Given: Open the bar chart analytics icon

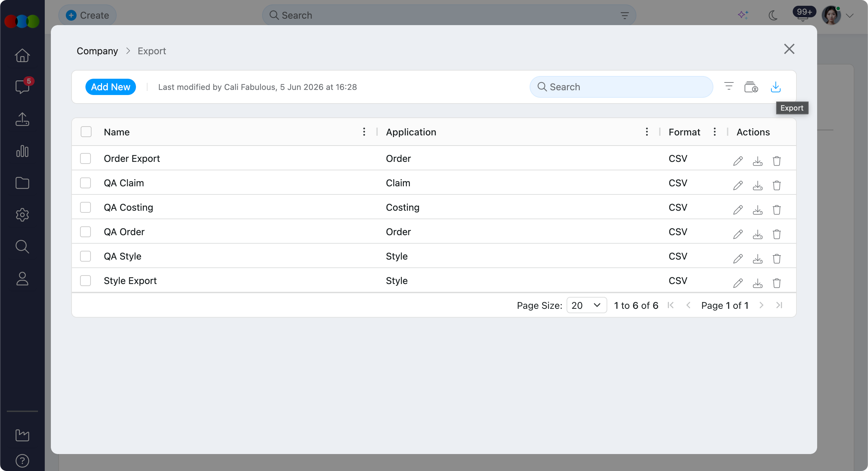Looking at the screenshot, I should (22, 151).
